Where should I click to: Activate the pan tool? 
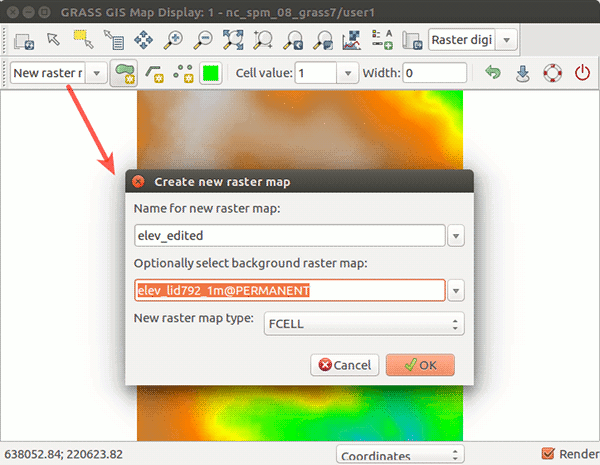pos(143,41)
